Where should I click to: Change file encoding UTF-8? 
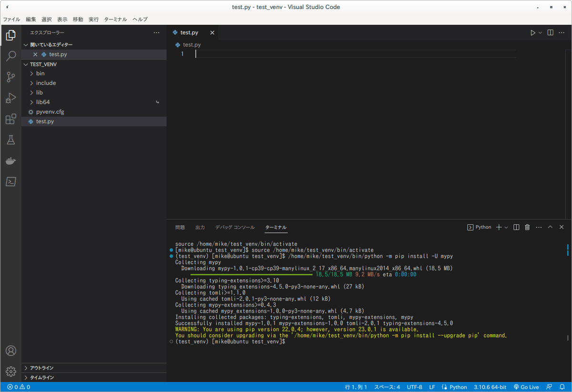(415, 387)
